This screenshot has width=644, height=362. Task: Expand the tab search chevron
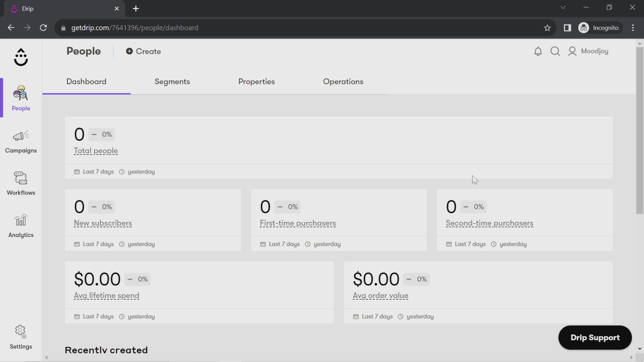pos(563,8)
